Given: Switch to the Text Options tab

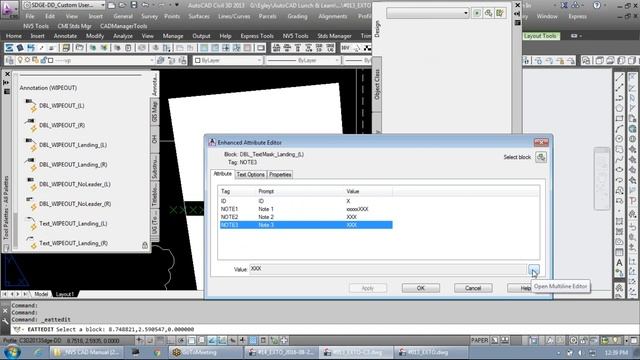Looking at the screenshot, I should click(251, 175).
